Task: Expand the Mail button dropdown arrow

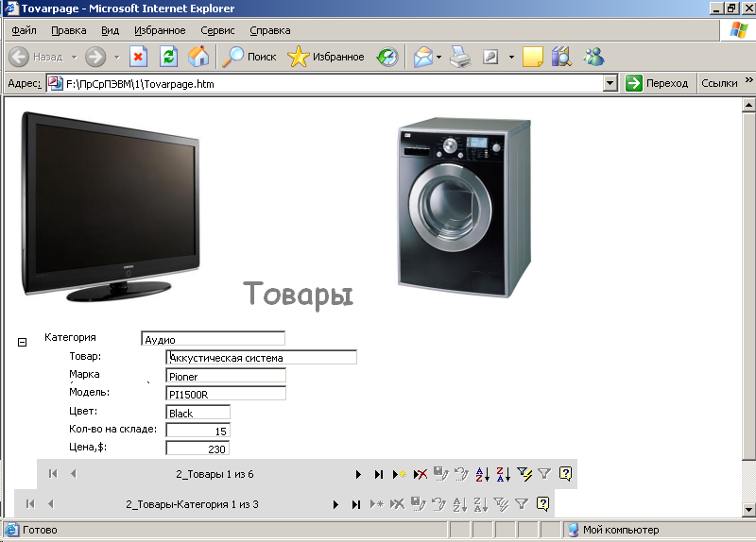Action: tap(438, 57)
